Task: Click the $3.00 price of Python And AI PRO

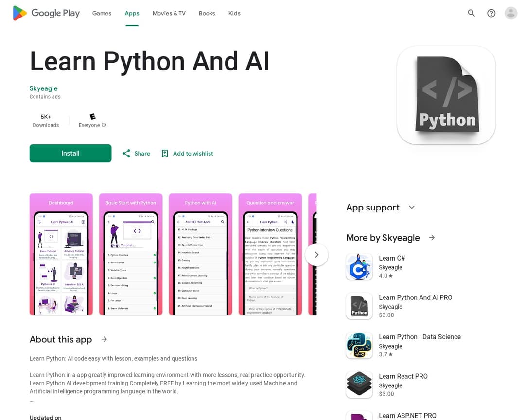Action: point(386,315)
